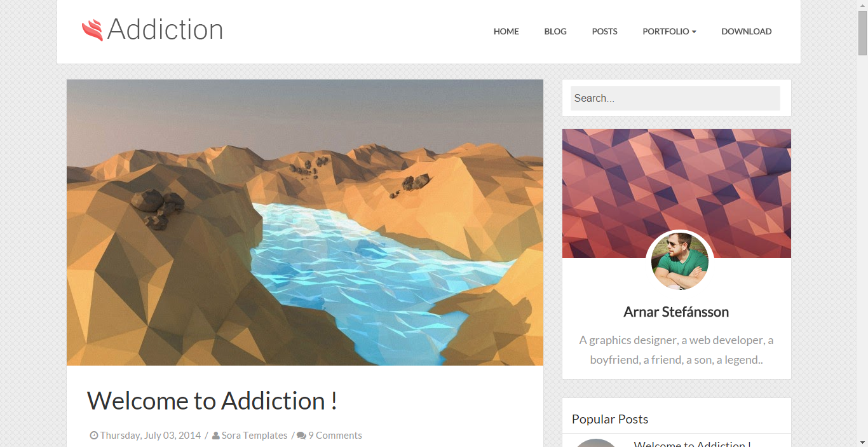Screen dimensions: 868x447
Task: Open the Popular Posts thumbnail image
Action: coord(596,443)
